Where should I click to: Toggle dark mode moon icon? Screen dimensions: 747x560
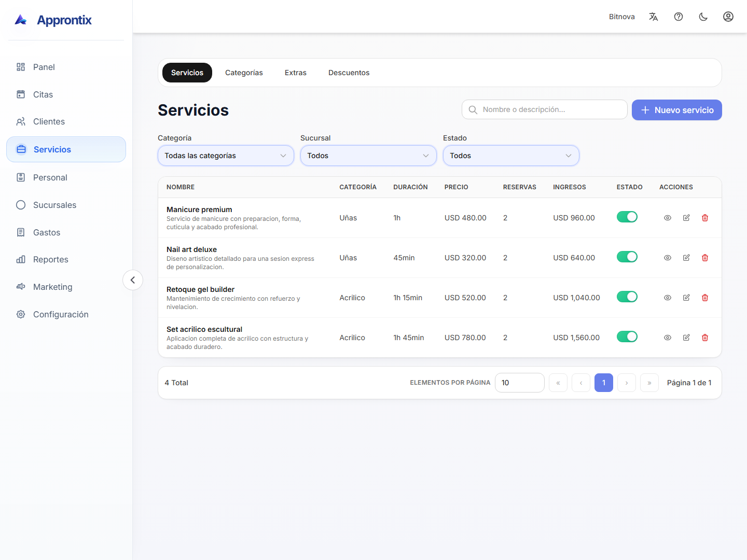point(703,17)
